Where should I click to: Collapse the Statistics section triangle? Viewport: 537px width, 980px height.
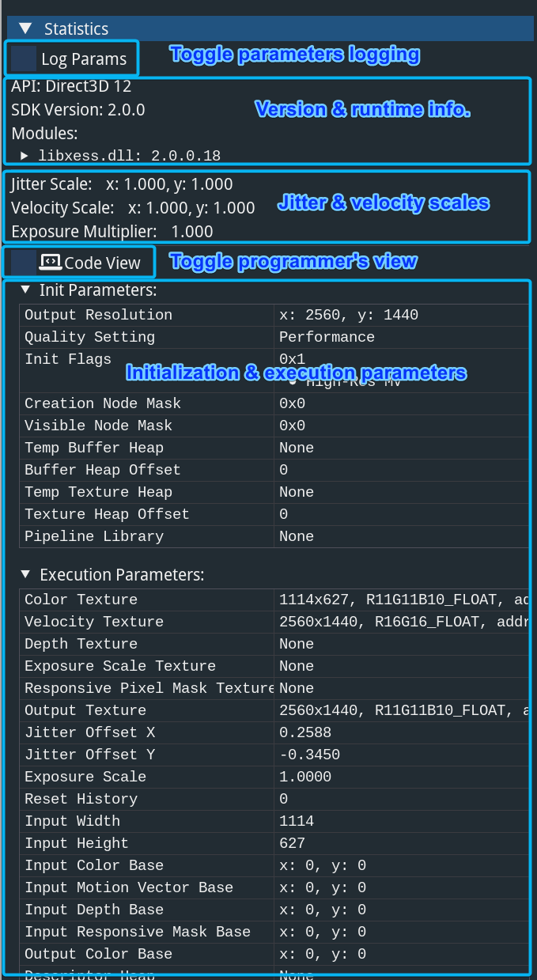point(25,28)
